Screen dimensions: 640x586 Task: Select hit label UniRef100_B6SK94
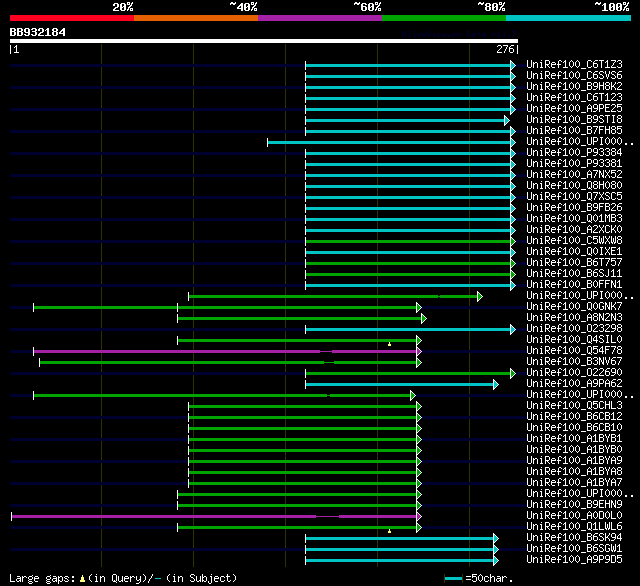coord(574,538)
